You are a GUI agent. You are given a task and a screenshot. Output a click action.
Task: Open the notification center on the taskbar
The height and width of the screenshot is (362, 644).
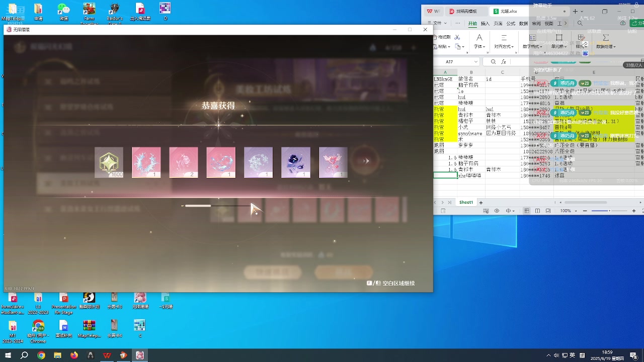coord(633,355)
